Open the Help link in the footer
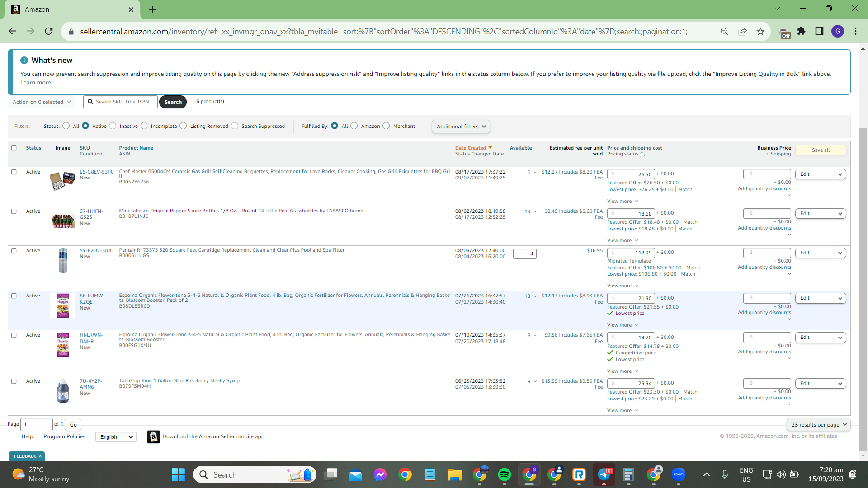Viewport: 868px width, 488px height. tap(27, 436)
